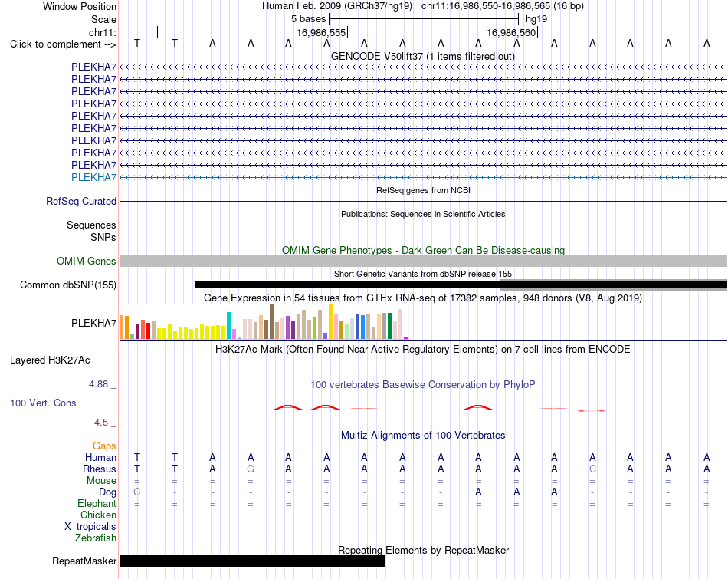The image size is (728, 579).
Task: Click the 'RefSeq genes from NCBI' track title
Action: 423,190
